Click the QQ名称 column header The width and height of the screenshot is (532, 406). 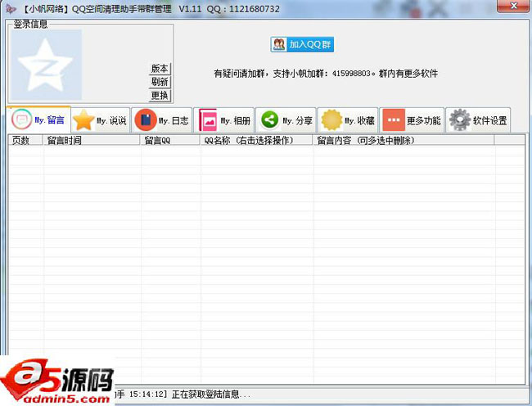tap(256, 141)
